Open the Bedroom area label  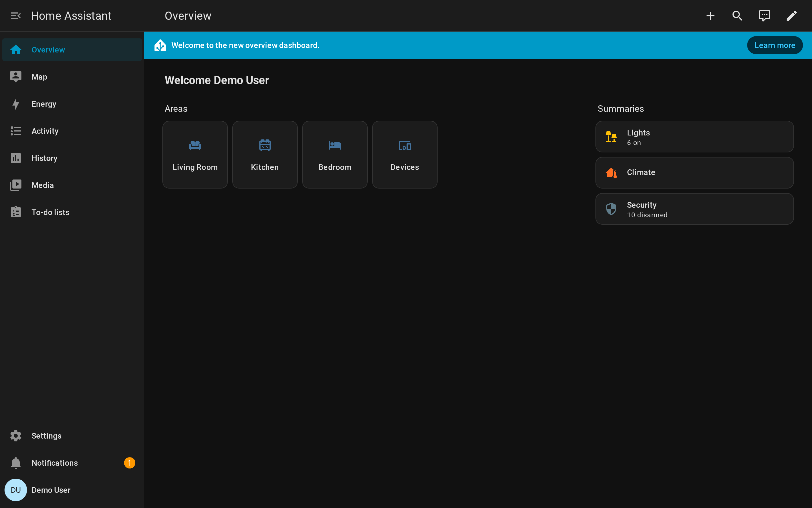(335, 167)
